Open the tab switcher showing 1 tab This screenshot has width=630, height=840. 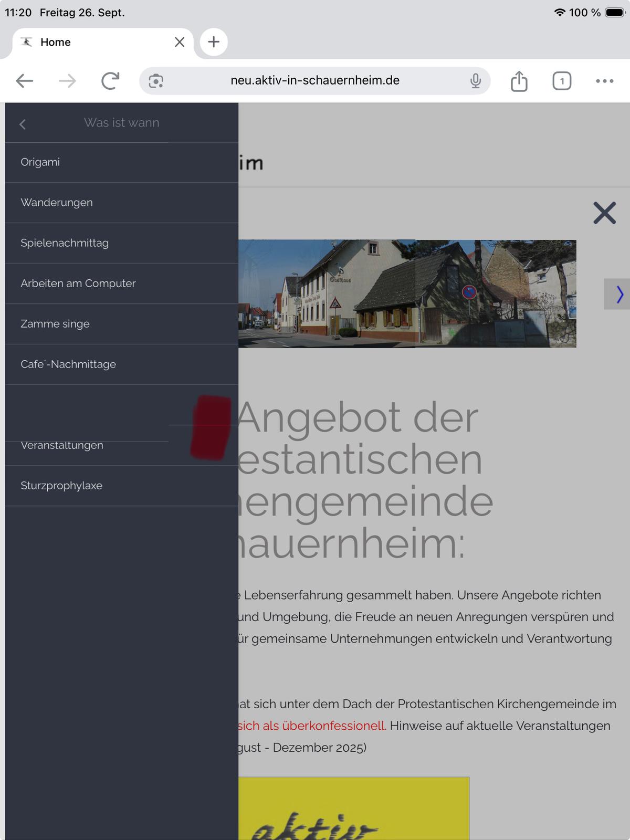(x=561, y=81)
